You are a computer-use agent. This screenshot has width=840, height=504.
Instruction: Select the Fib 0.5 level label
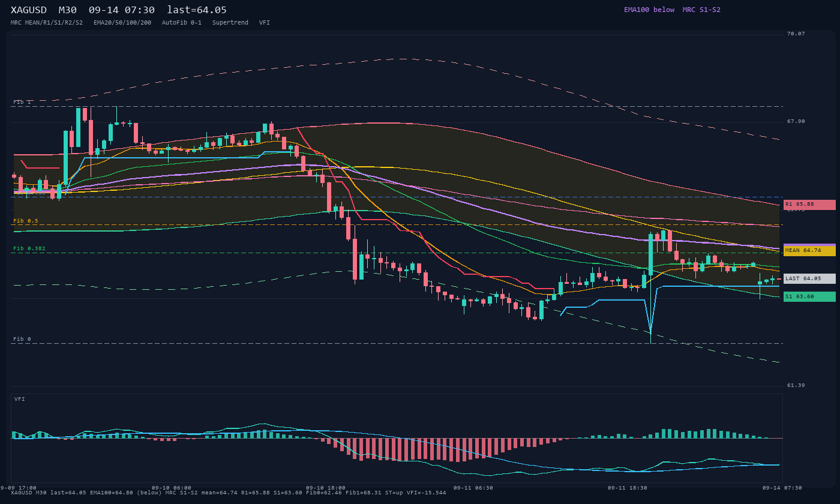(x=26, y=221)
